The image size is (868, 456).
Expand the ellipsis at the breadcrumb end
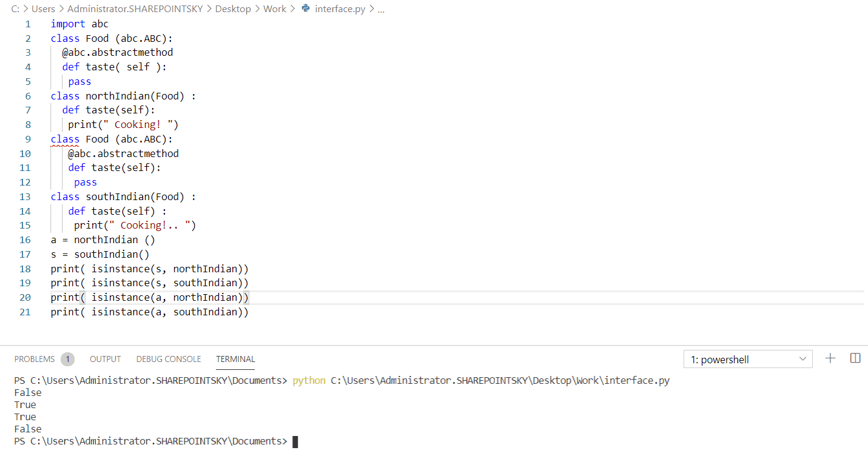tap(381, 8)
